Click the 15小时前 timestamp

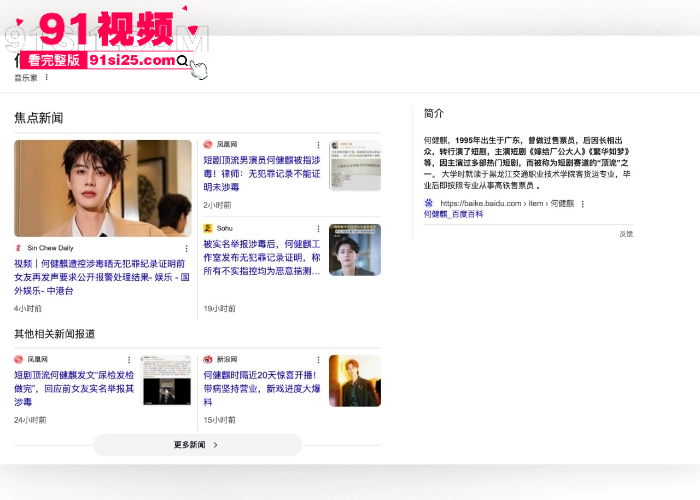pos(219,420)
